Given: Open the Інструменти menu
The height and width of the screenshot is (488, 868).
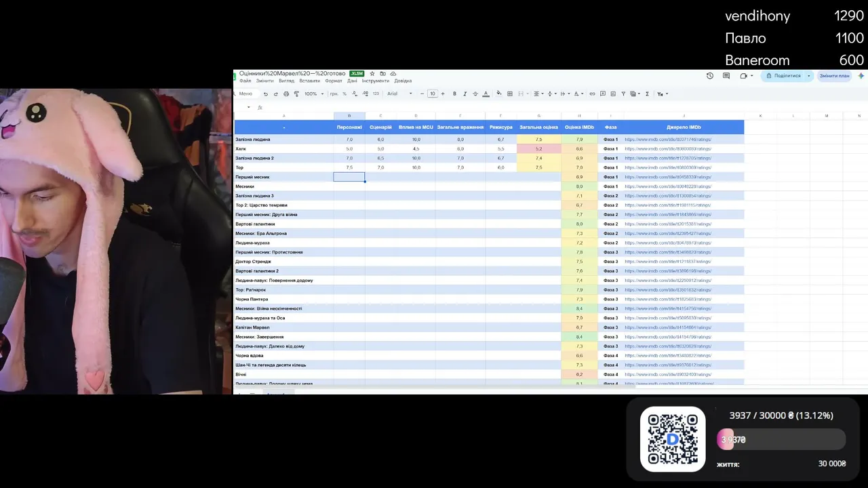Looking at the screenshot, I should pos(376,81).
